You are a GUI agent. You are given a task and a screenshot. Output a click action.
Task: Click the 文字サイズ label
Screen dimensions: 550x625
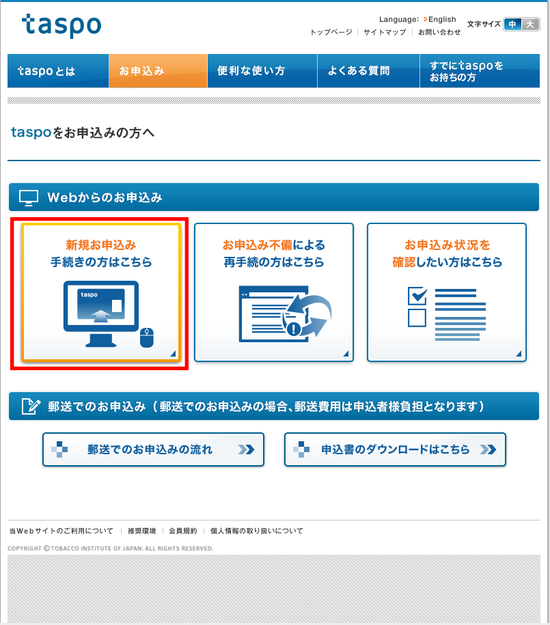484,24
